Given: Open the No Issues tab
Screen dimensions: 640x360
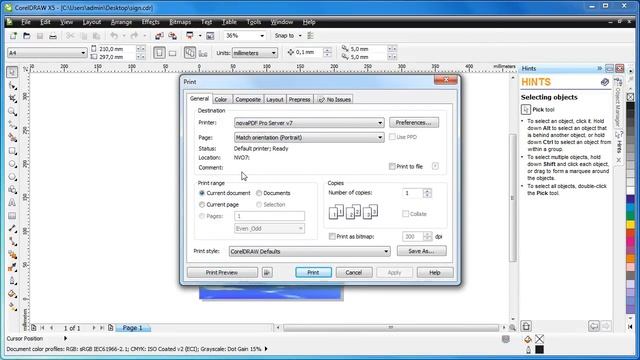Looking at the screenshot, I should pos(334,100).
